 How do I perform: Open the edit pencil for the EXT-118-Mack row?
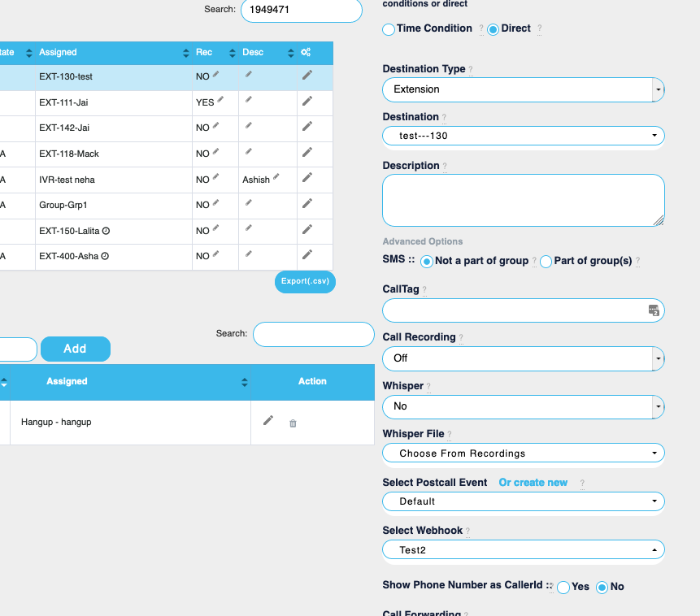[307, 153]
